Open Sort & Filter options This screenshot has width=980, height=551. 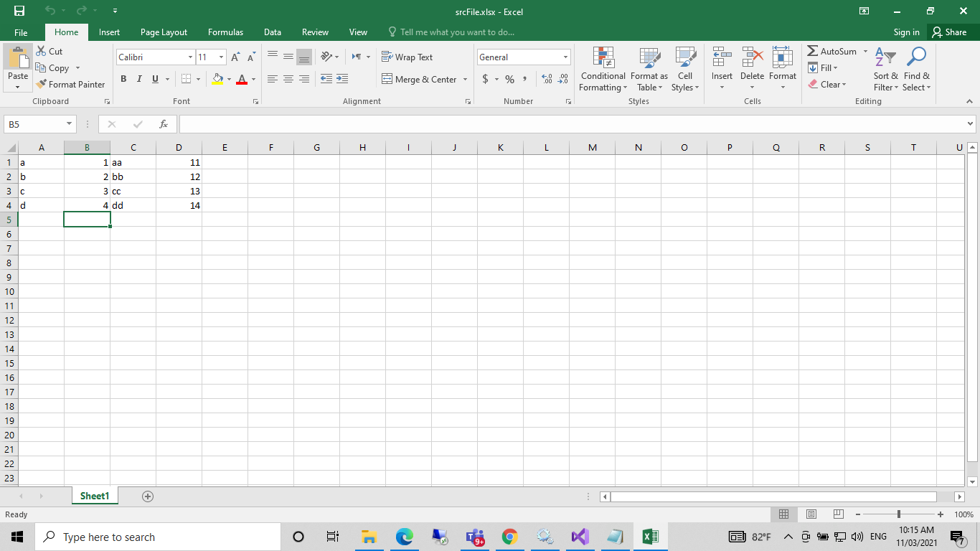[885, 70]
